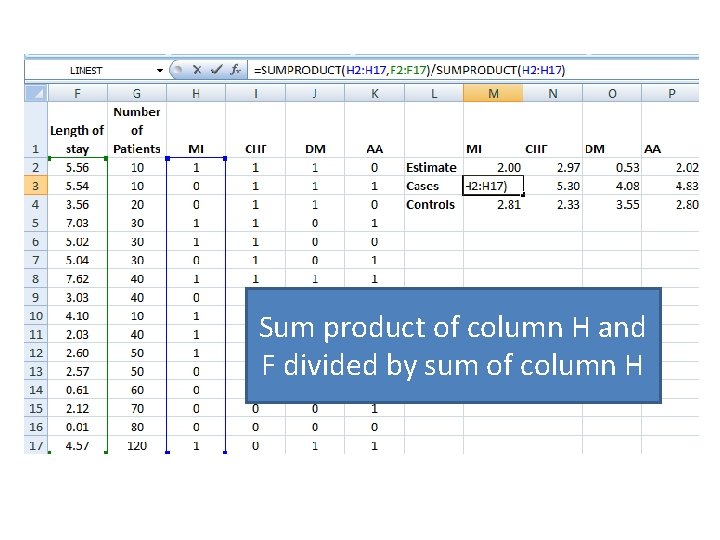
Task: Click inside the SUMPRODUCT formula bar
Action: tap(473, 70)
